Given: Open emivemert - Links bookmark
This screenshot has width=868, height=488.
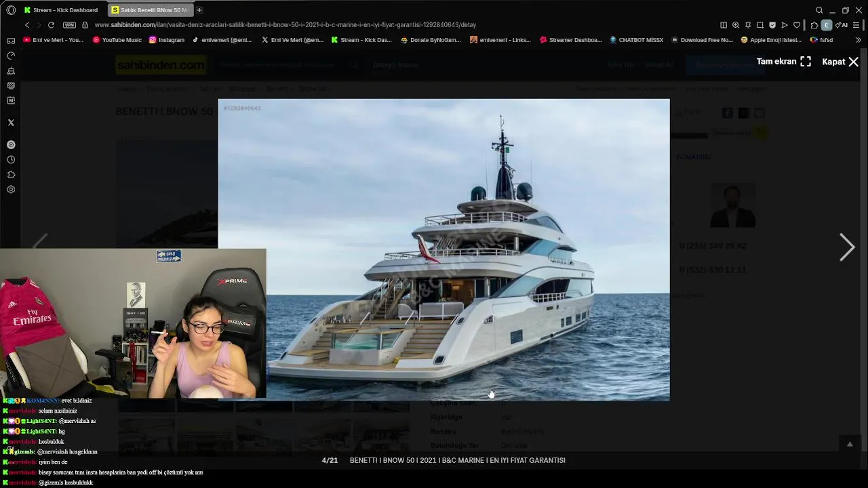Looking at the screenshot, I should coord(500,40).
